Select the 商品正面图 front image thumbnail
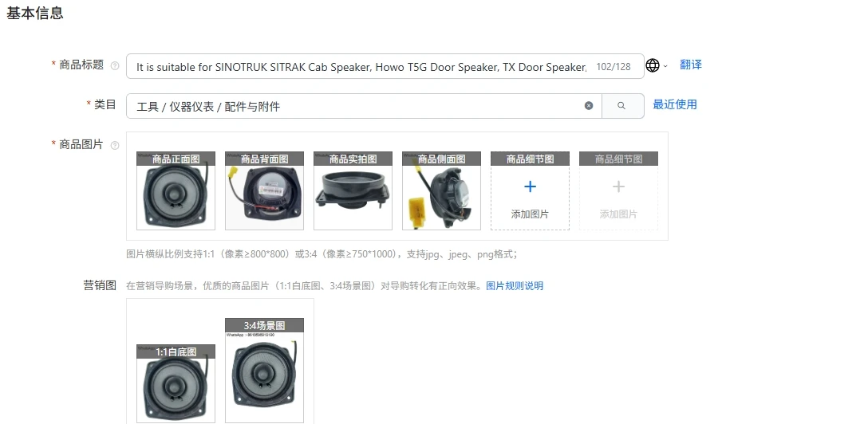Screen dimensions: 868x424 176,190
